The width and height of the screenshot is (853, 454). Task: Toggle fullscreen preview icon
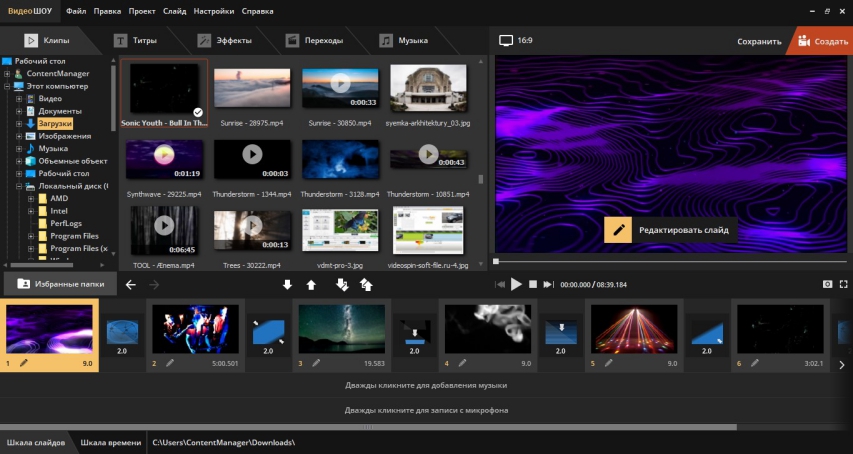coord(846,284)
